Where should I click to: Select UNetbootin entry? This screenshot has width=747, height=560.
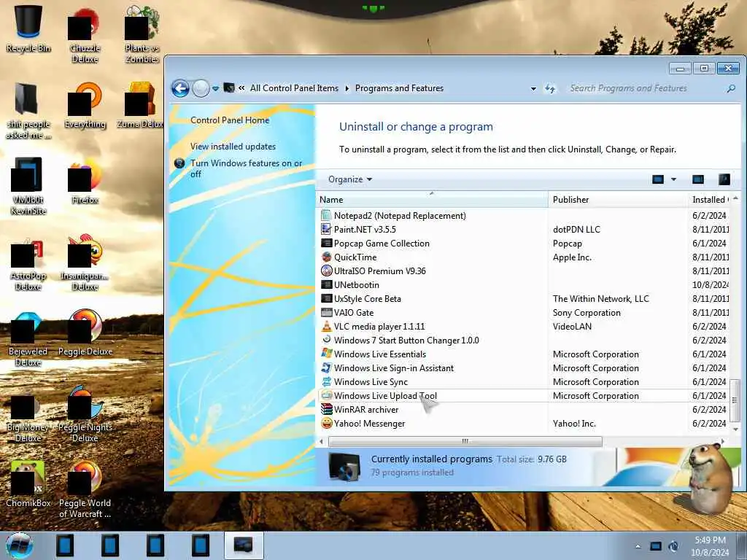tap(523, 285)
